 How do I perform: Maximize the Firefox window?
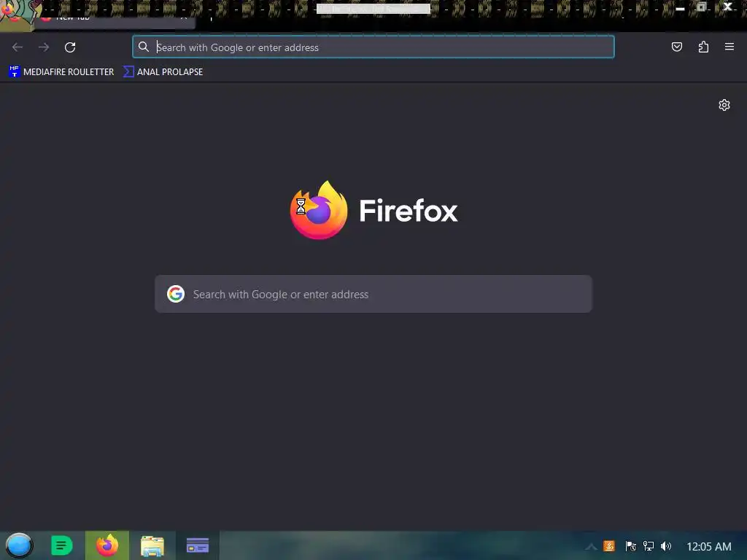(702, 7)
